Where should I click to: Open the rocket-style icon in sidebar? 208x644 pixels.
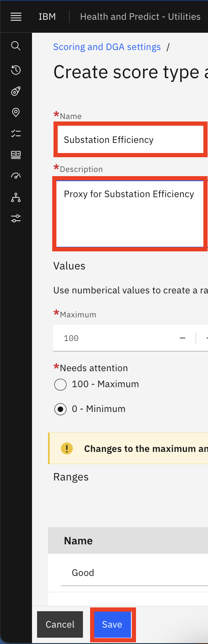[16, 91]
